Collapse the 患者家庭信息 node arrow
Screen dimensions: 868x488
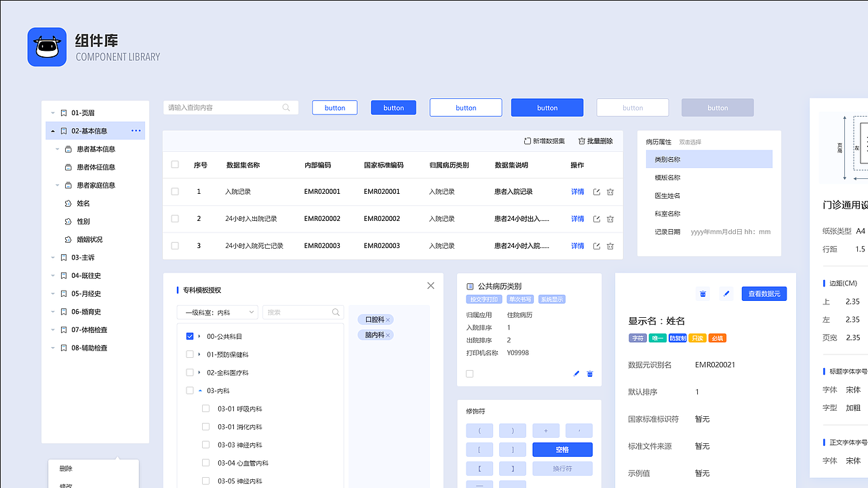tap(58, 185)
